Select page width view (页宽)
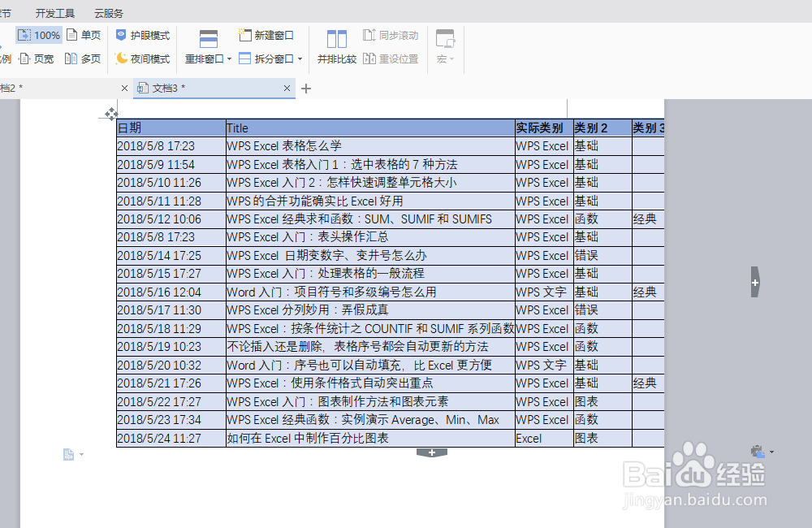This screenshot has width=812, height=528. (37, 59)
